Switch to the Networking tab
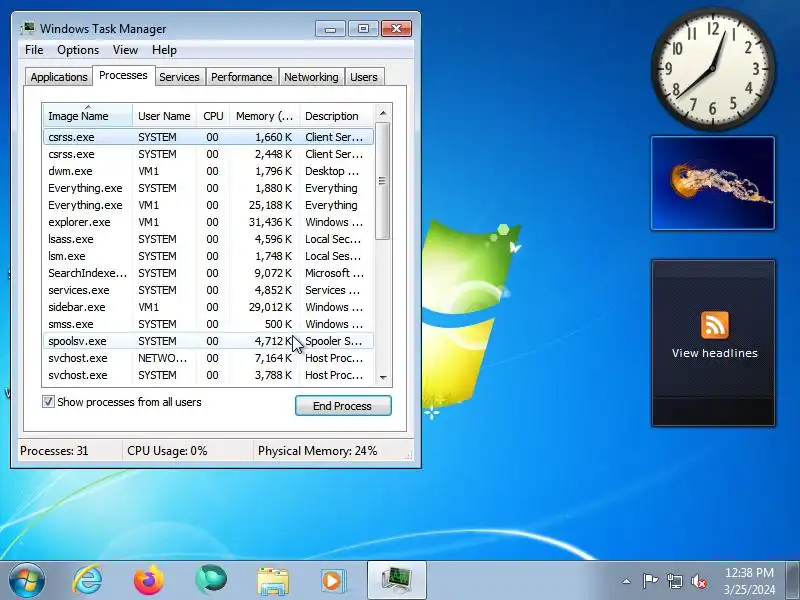 point(311,77)
